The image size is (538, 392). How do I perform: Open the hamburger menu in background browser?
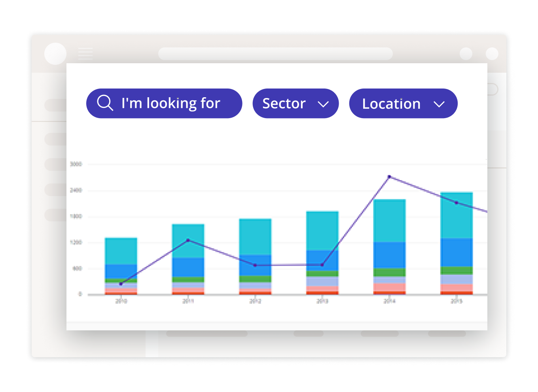click(x=85, y=53)
